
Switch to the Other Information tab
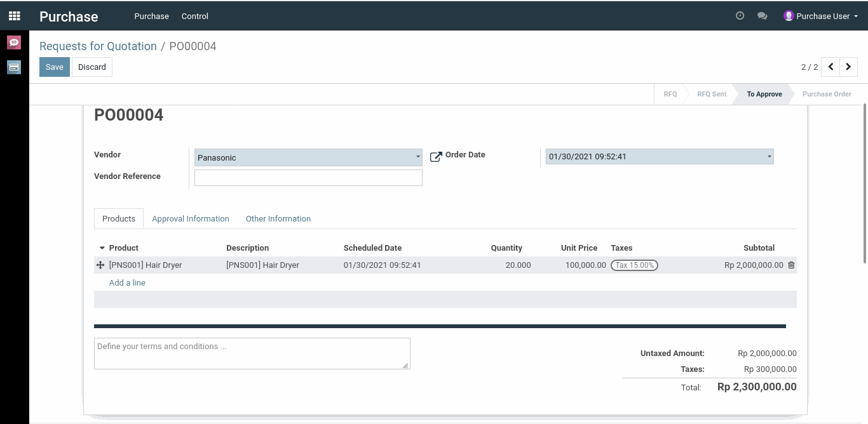pos(278,218)
